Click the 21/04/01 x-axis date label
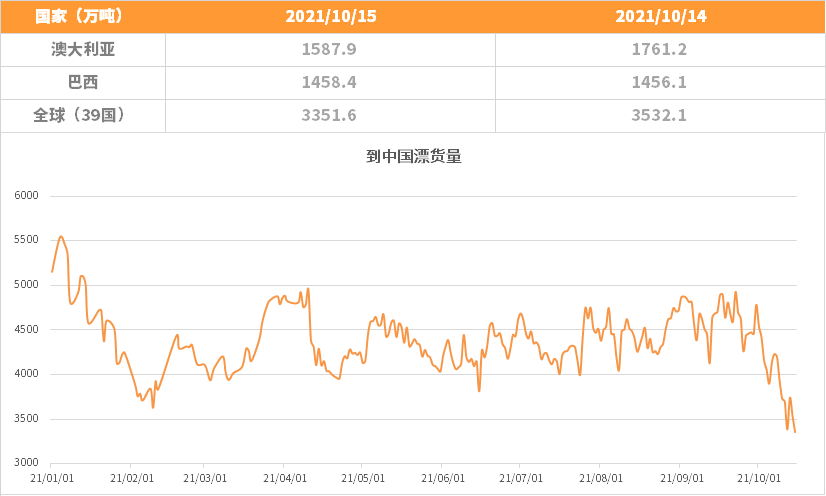The height and width of the screenshot is (496, 826). [x=284, y=479]
